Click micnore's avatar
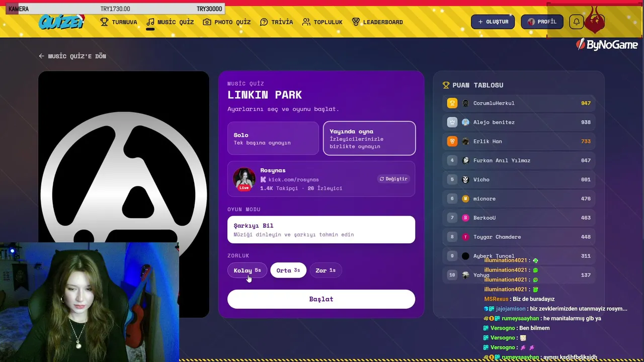The image size is (644, 362). click(x=465, y=199)
